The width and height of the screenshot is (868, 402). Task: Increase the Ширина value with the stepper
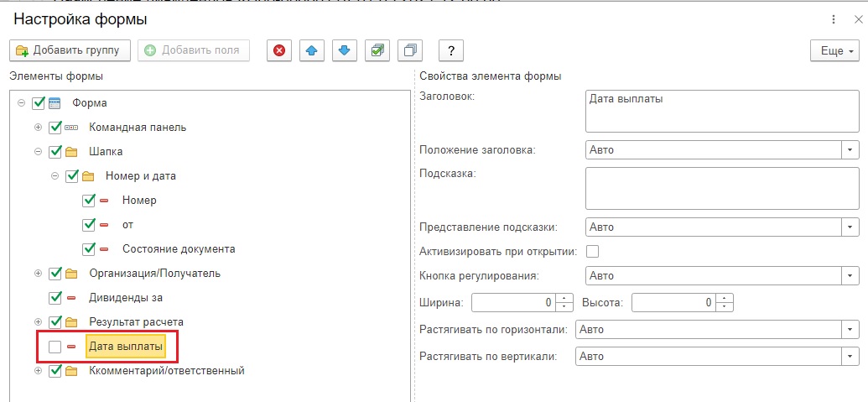pyautogui.click(x=564, y=299)
